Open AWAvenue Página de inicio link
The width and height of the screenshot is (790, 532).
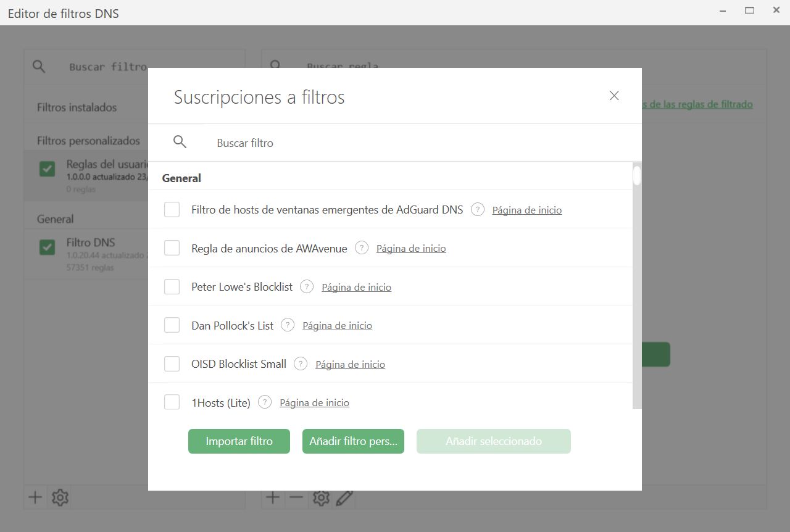(x=411, y=248)
